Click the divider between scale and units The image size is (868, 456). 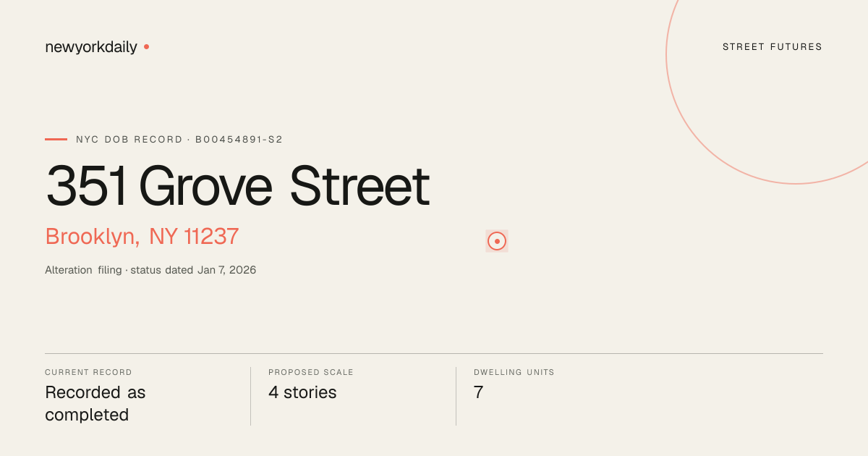(456, 396)
